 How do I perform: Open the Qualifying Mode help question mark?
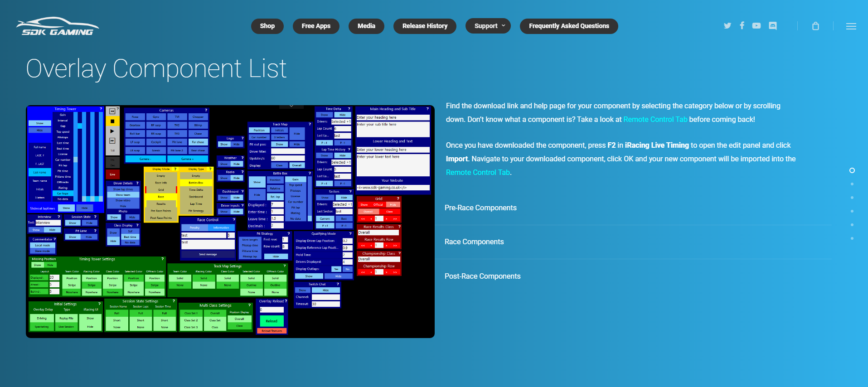pos(350,234)
